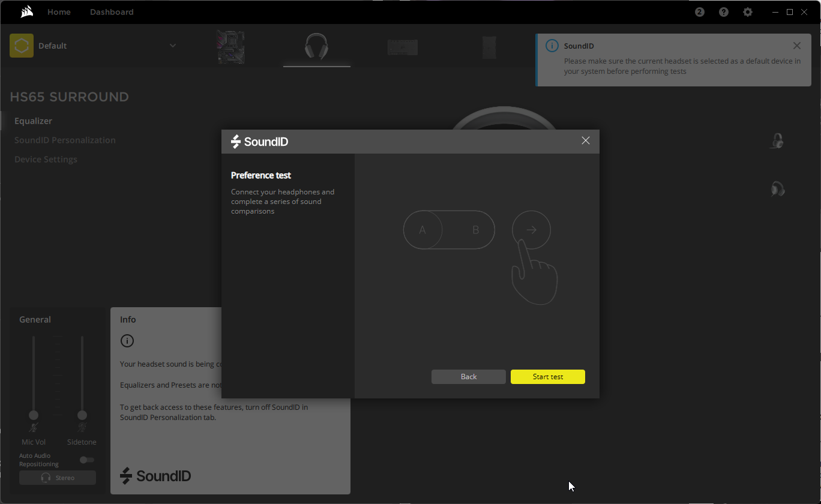The width and height of the screenshot is (821, 504).
Task: Close the SoundID dialog
Action: point(586,140)
